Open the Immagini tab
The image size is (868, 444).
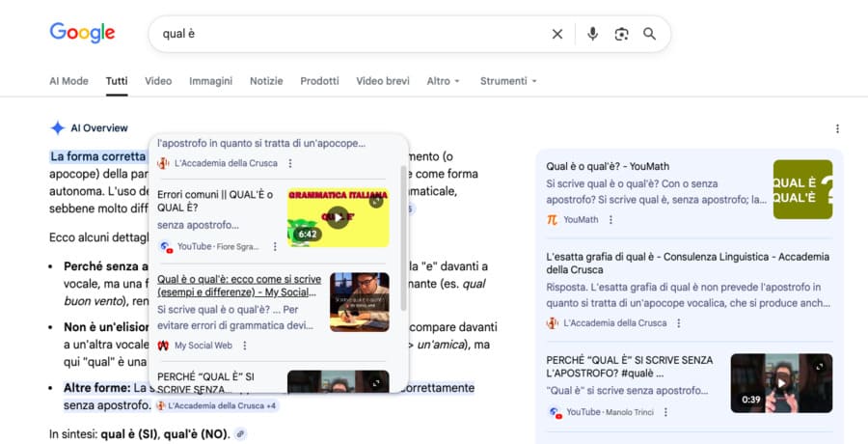[211, 81]
